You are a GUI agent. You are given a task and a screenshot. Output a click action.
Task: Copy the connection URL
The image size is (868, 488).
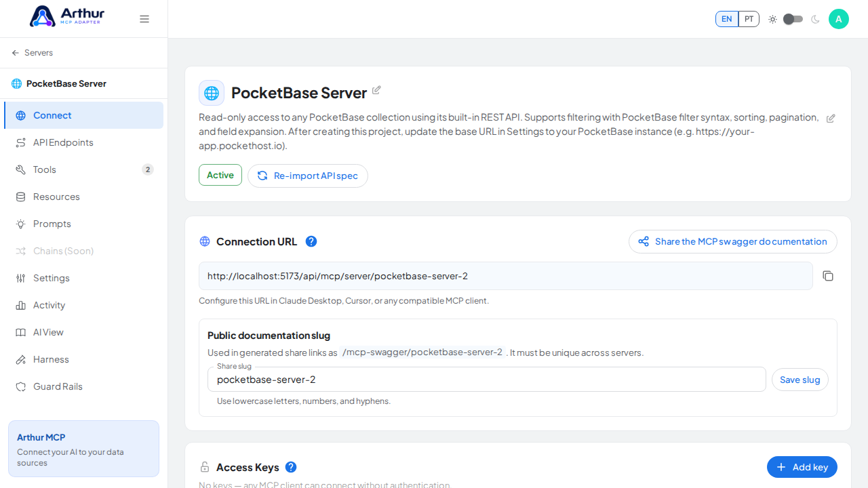(x=828, y=276)
